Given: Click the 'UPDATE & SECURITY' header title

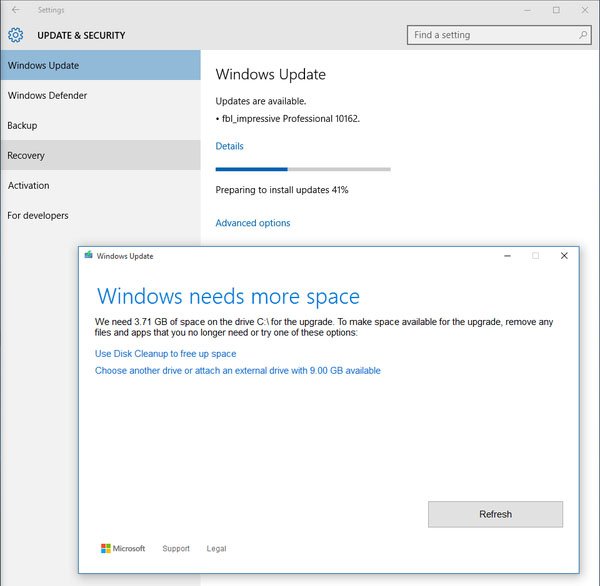Looking at the screenshot, I should (x=81, y=35).
